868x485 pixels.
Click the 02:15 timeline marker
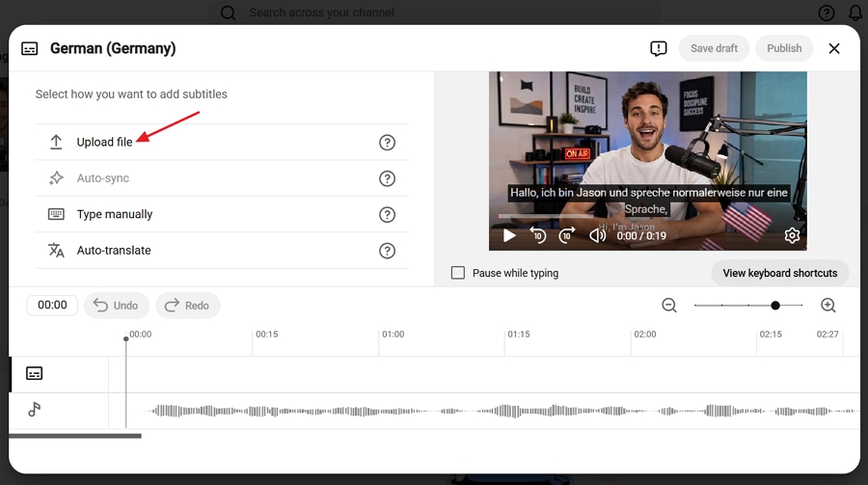click(771, 335)
